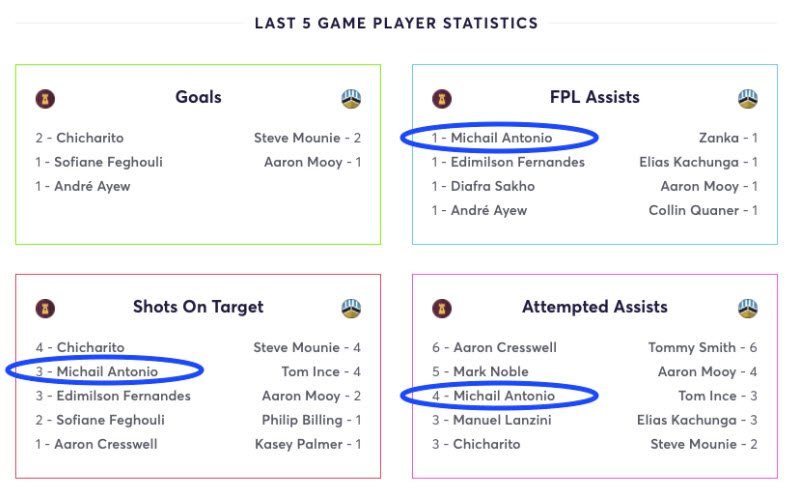Click Huddersfield crest in Goals panel
793x494 pixels.
tap(351, 99)
